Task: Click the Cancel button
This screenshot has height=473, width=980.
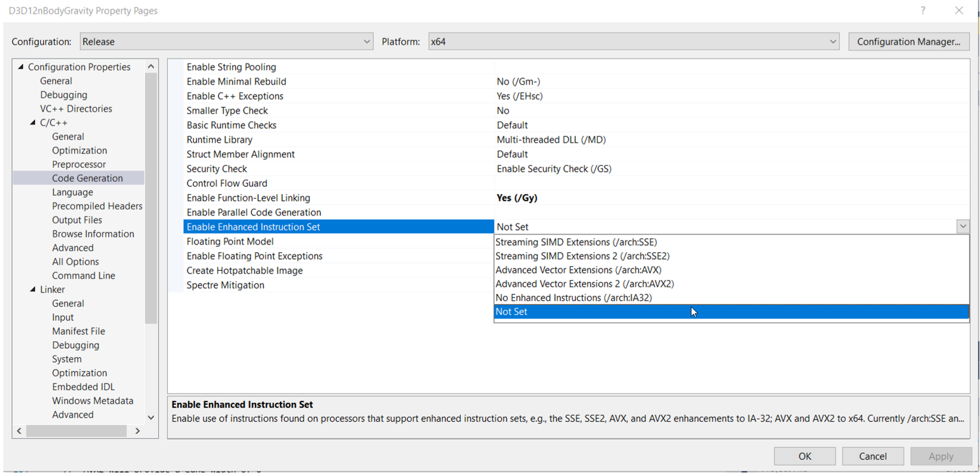Action: point(873,456)
